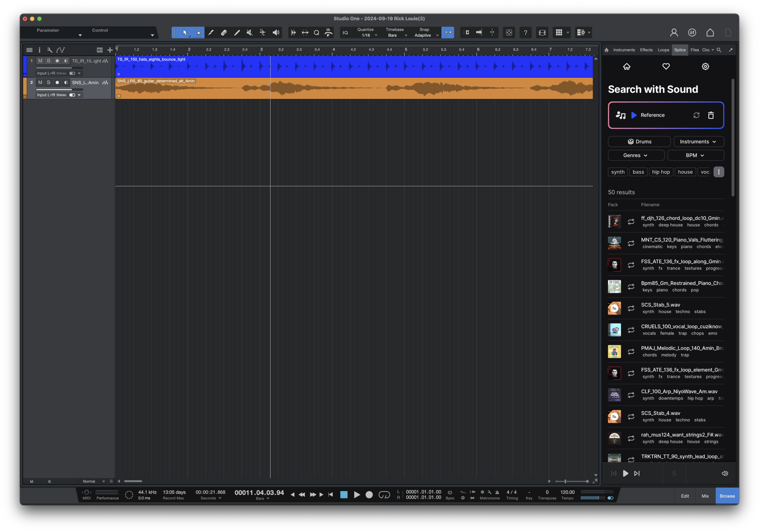Image resolution: width=759 pixels, height=532 pixels.
Task: Click the Drums filter button
Action: (639, 141)
